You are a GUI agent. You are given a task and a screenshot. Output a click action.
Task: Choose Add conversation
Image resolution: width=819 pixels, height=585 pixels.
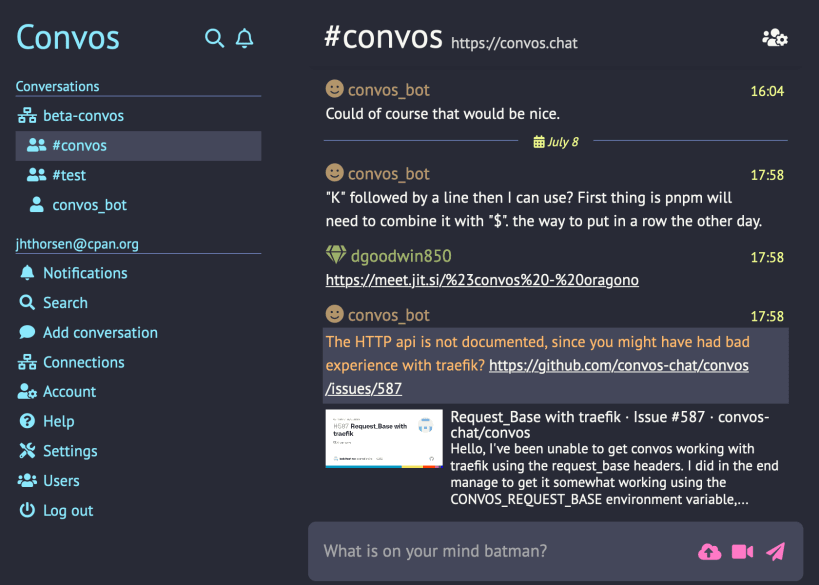(x=138, y=333)
